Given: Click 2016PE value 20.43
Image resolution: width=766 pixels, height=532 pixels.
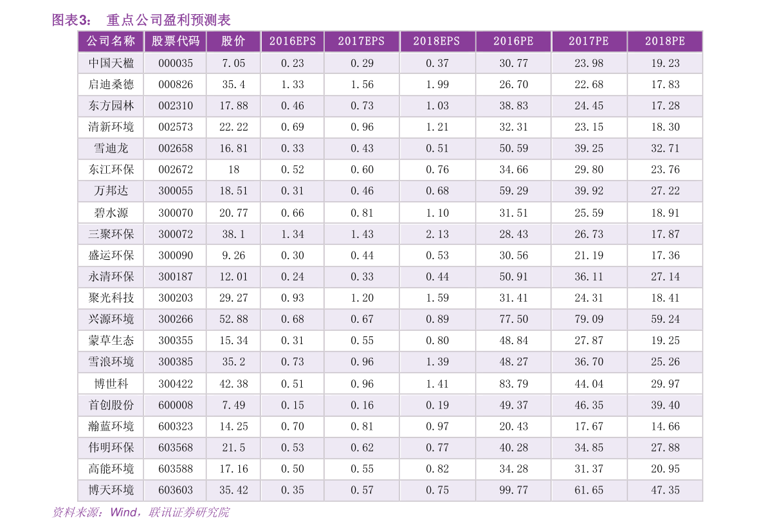Looking at the screenshot, I should [x=513, y=427].
